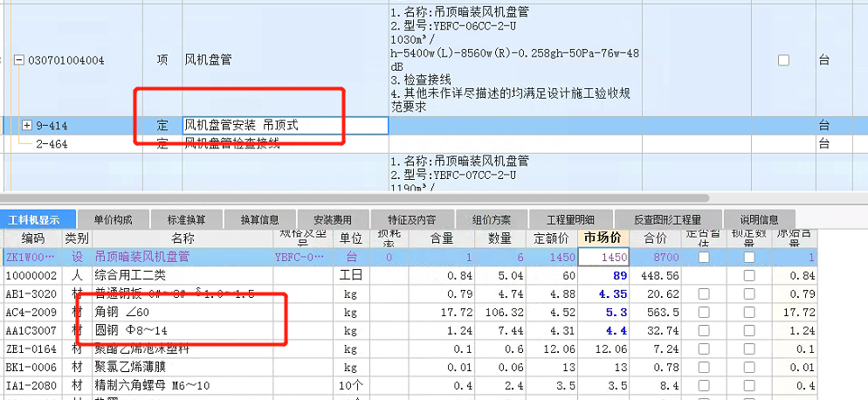Open the 组价方案 tab
Screen dimensions: 868x400
[492, 220]
